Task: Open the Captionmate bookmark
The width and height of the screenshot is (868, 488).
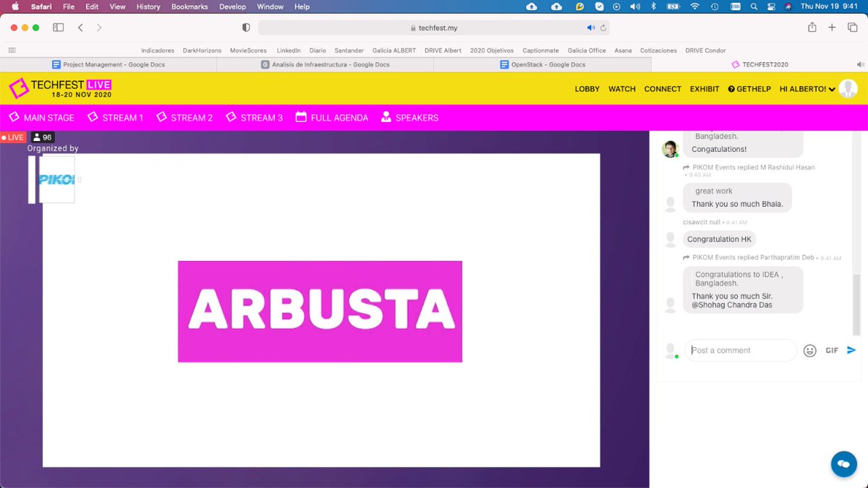Action: (x=540, y=51)
